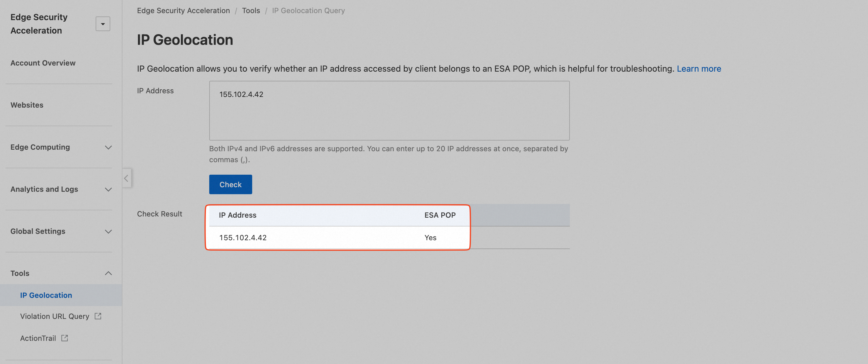Click the external link icon beside Violation URL Query

(x=98, y=316)
